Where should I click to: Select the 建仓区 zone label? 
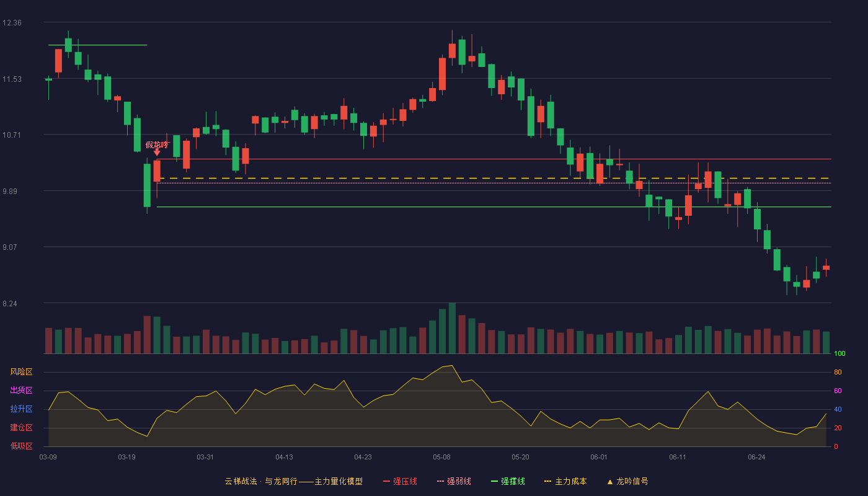(x=21, y=428)
